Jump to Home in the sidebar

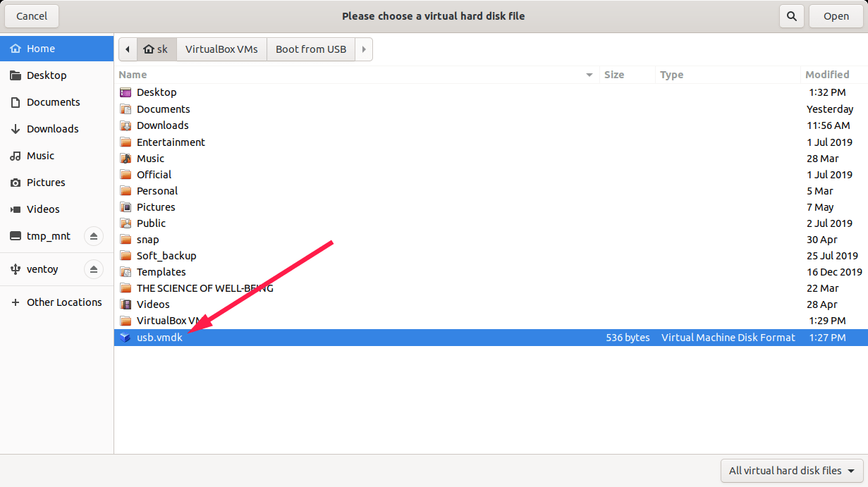(41, 49)
